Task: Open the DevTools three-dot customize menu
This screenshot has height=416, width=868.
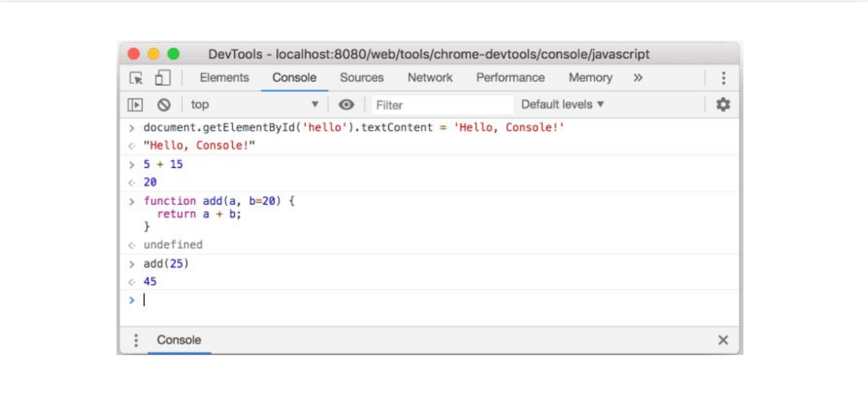Action: click(x=723, y=78)
